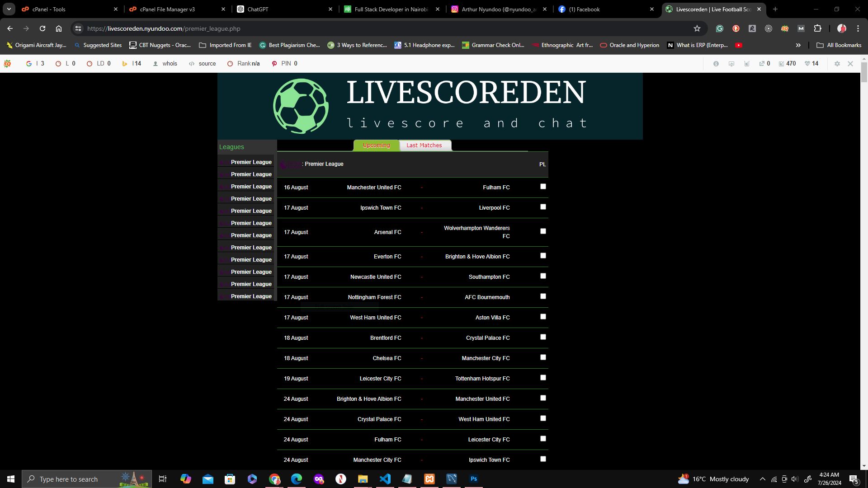Open the Mail app from the taskbar
Image resolution: width=868 pixels, height=488 pixels.
pos(208,479)
